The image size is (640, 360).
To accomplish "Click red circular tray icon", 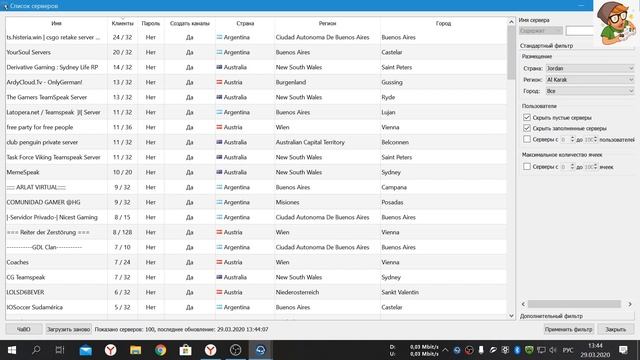I will (x=469, y=350).
